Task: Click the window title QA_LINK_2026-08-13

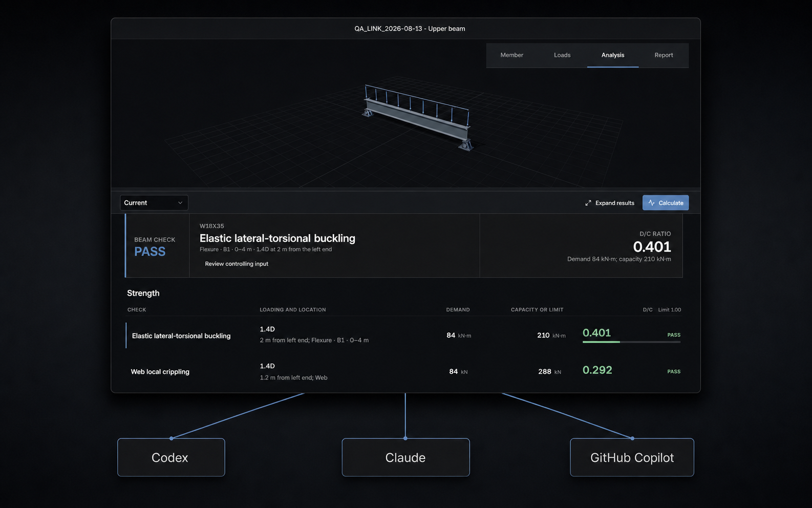Action: pyautogui.click(x=410, y=29)
